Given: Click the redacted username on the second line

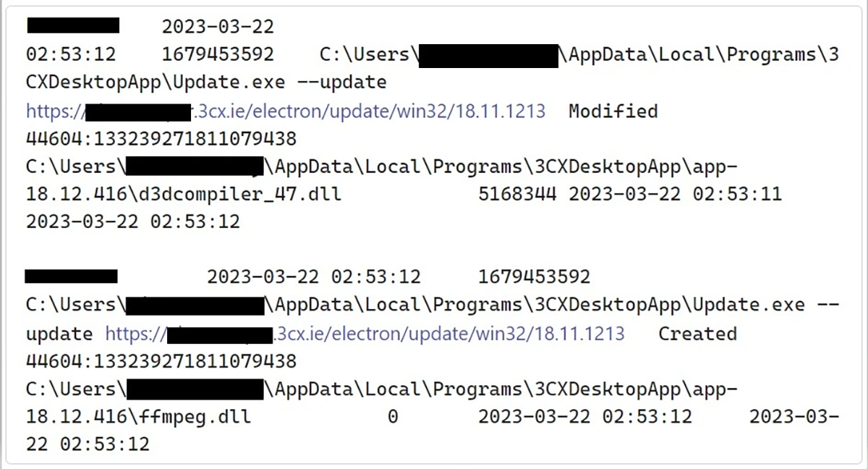Looking at the screenshot, I should pyautogui.click(x=490, y=55).
